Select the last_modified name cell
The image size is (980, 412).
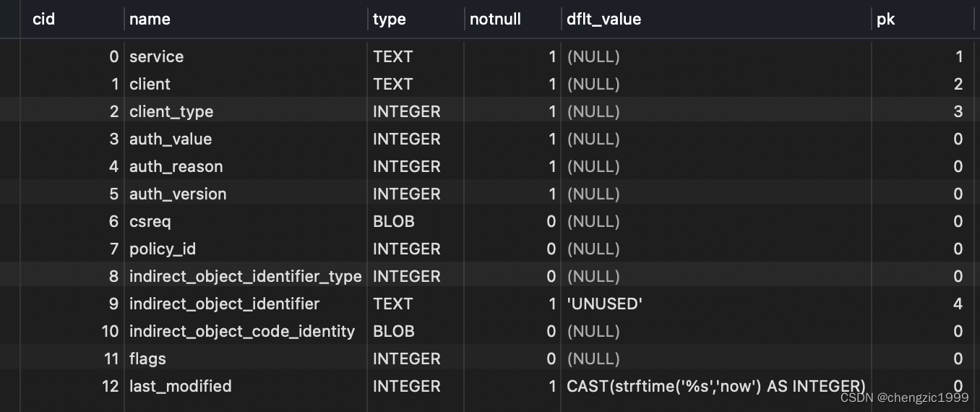pyautogui.click(x=181, y=386)
